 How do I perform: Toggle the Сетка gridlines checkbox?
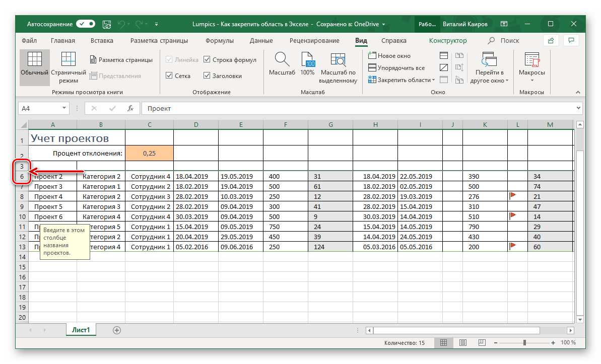pyautogui.click(x=169, y=76)
